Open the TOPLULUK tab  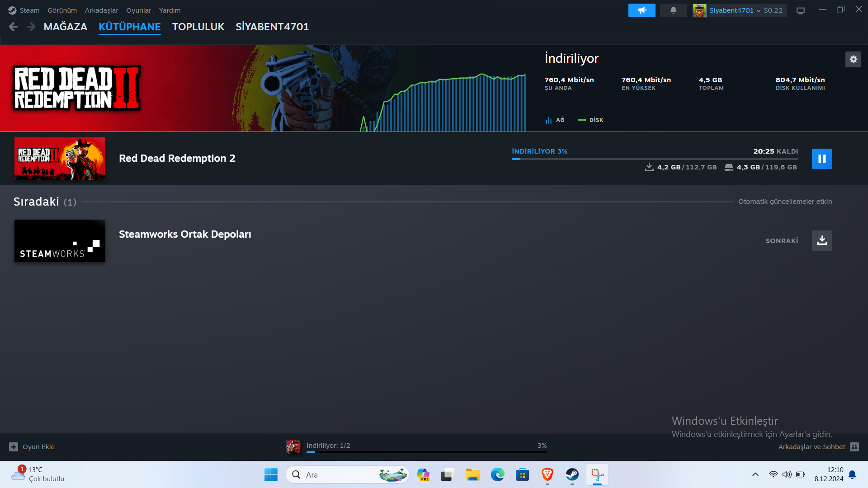point(198,27)
